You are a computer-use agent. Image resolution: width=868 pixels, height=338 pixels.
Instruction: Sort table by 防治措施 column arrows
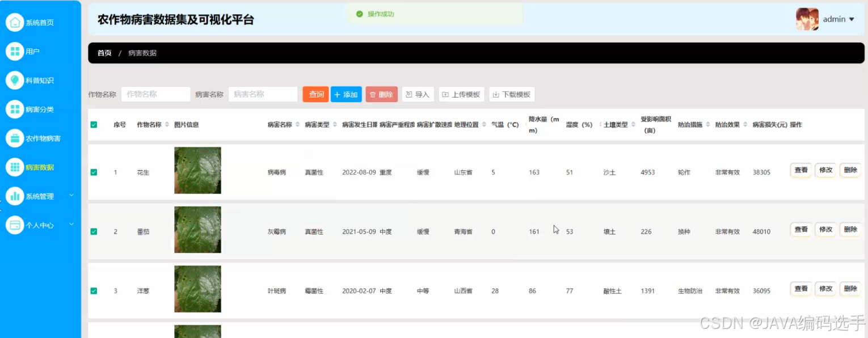(708, 125)
